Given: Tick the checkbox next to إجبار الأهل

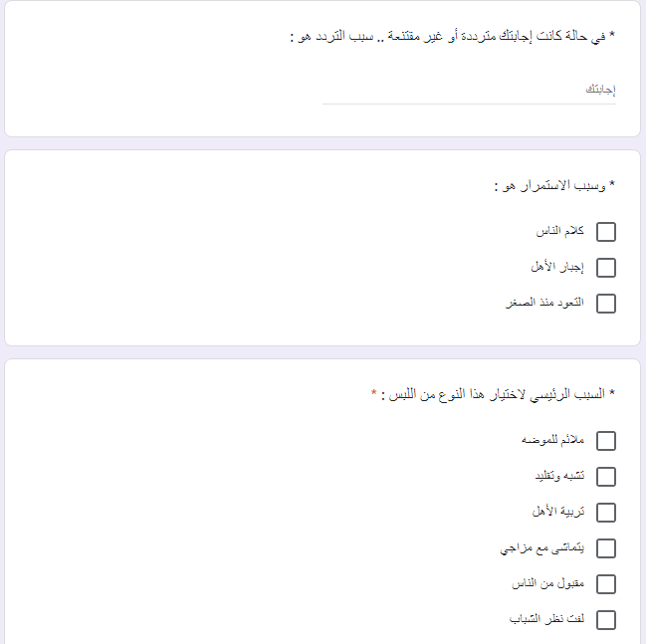Looking at the screenshot, I should 605,268.
